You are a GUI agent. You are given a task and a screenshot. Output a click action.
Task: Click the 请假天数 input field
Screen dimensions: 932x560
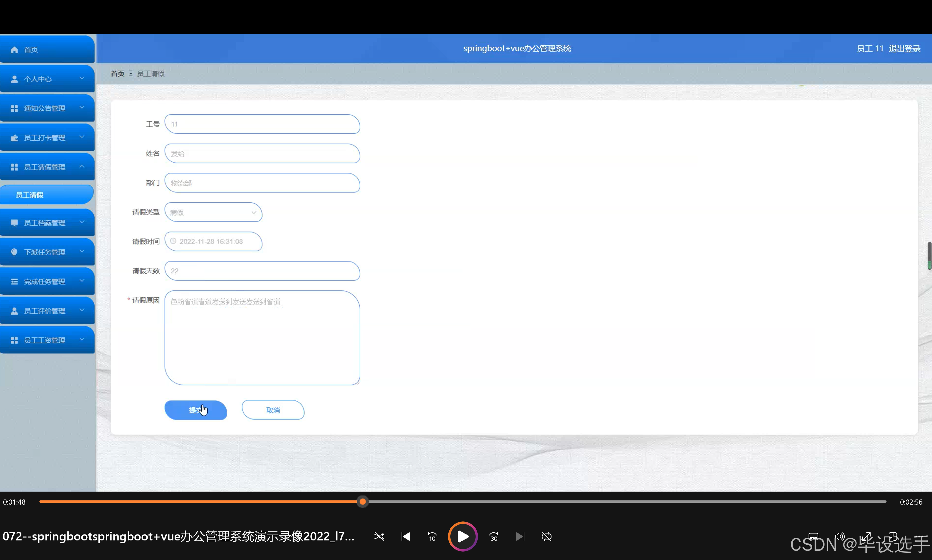[262, 271]
